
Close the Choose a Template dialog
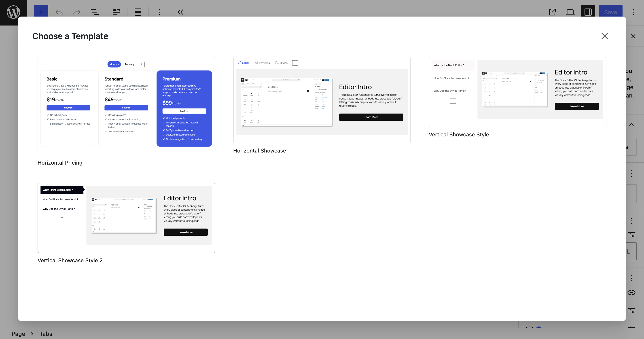[x=604, y=36]
